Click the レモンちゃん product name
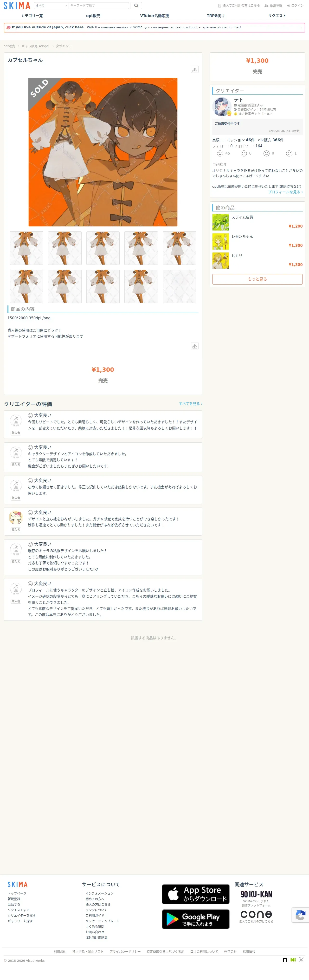Image resolution: width=309 pixels, height=980 pixels. 242,237
